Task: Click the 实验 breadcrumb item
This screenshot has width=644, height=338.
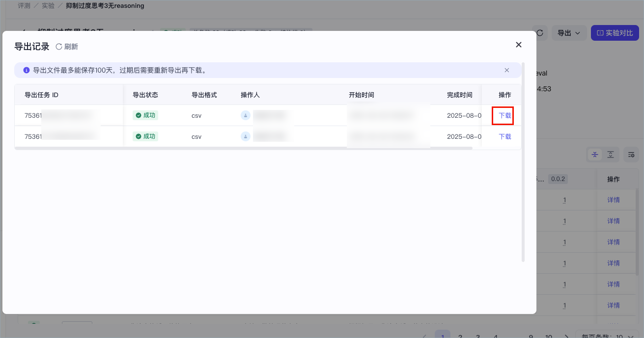Action: (48, 6)
